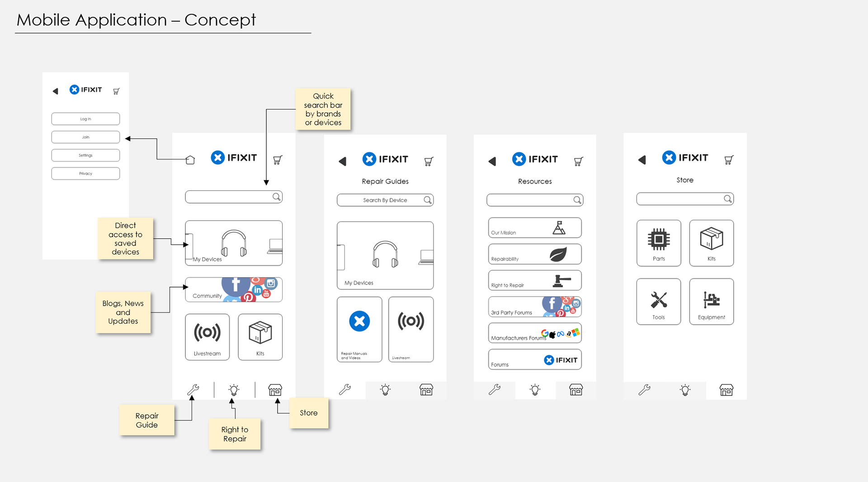
Task: Click the back arrow on Store screen
Action: 642,160
